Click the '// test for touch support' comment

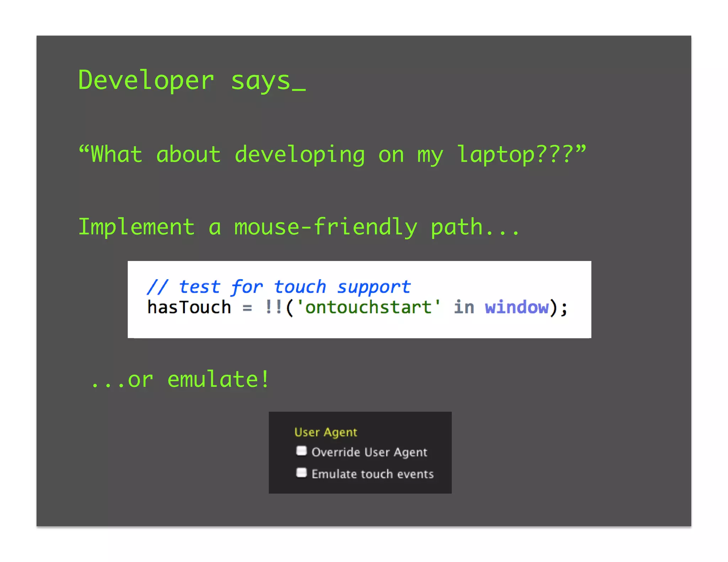click(x=279, y=287)
